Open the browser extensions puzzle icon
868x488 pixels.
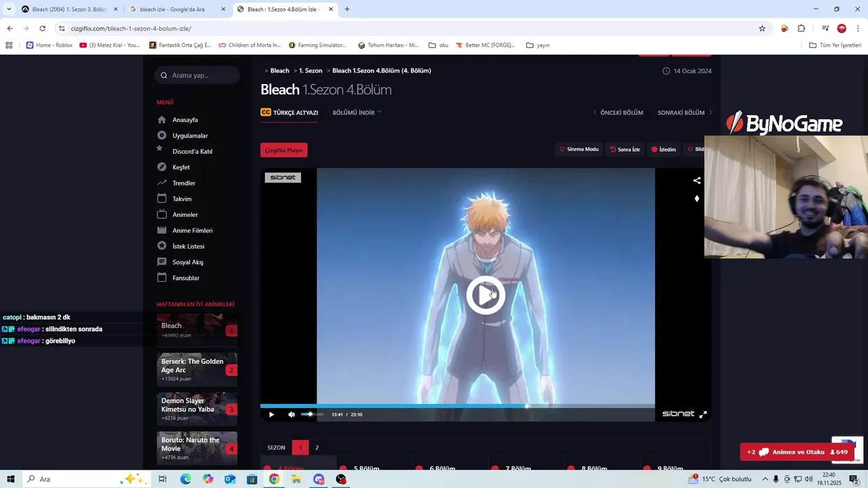point(802,28)
